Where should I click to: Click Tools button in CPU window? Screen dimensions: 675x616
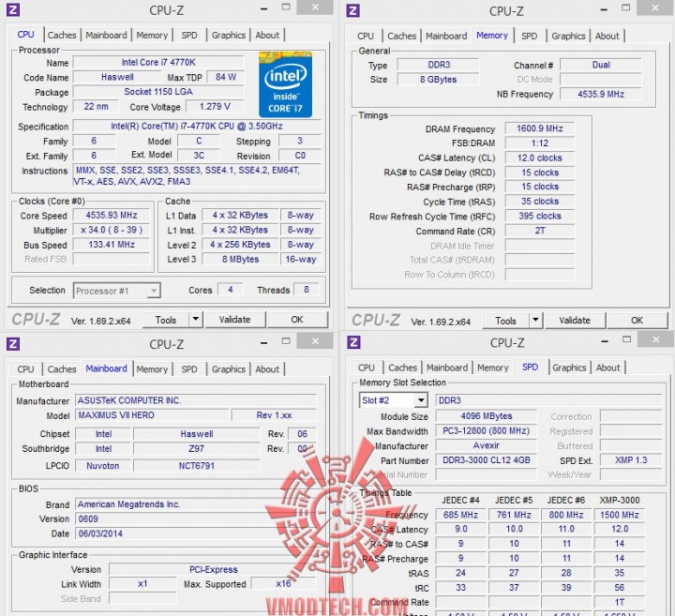pyautogui.click(x=166, y=320)
